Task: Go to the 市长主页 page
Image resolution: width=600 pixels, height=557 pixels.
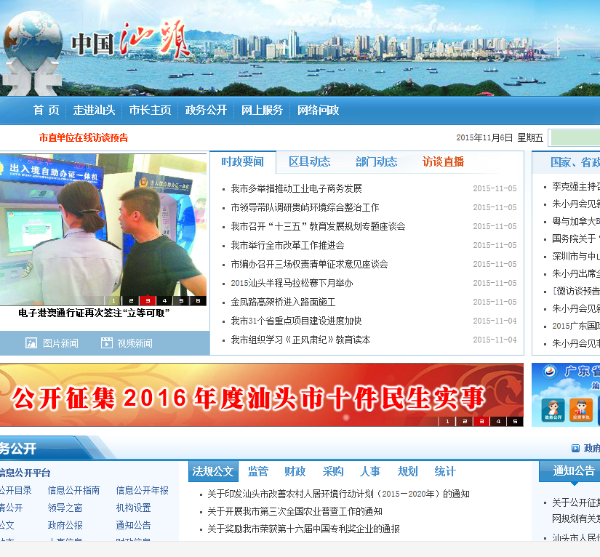Action: (x=150, y=110)
